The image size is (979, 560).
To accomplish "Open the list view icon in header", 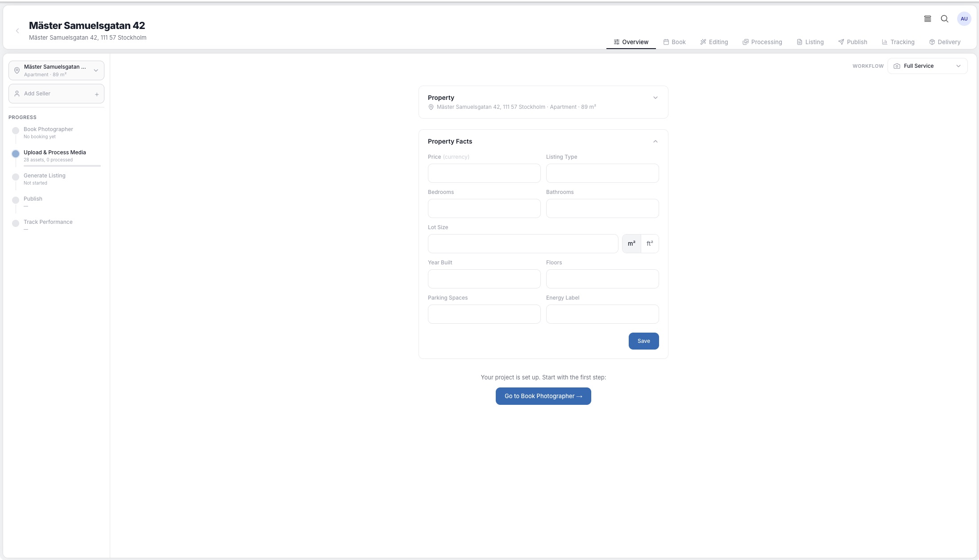I will pyautogui.click(x=927, y=19).
